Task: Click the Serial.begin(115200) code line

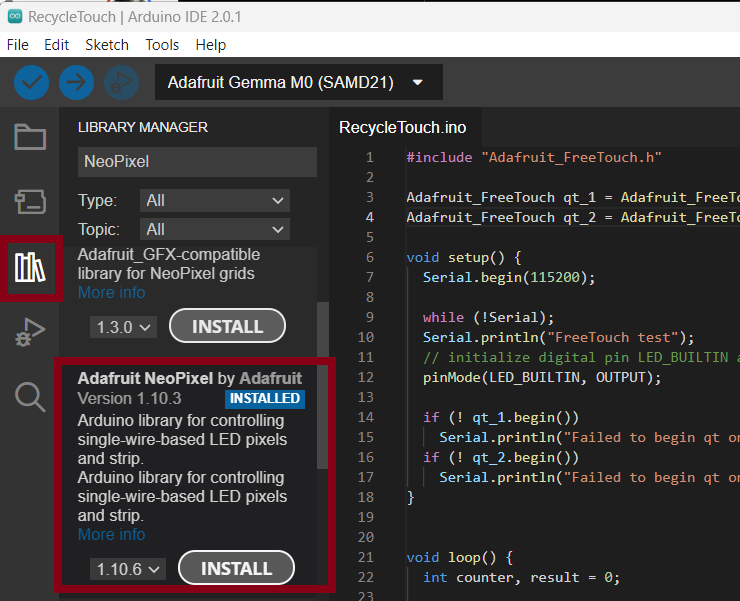Action: [509, 277]
